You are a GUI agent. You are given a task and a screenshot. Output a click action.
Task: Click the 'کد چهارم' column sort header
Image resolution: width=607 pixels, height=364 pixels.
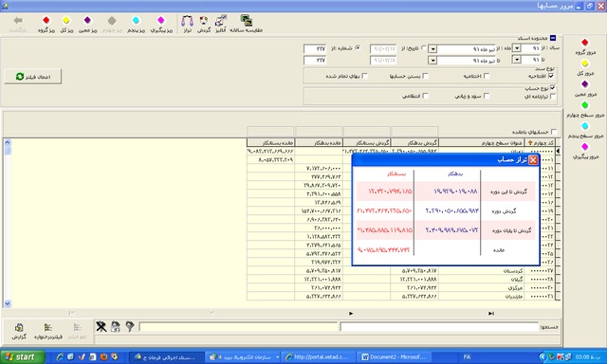540,143
